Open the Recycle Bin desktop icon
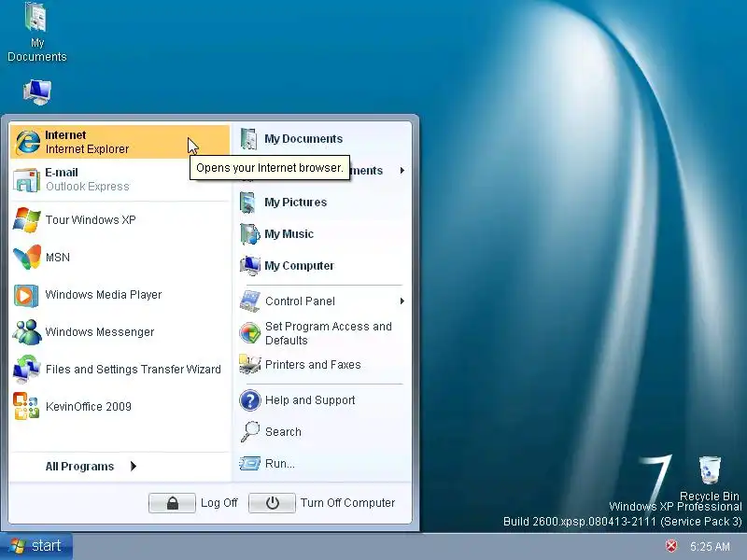 point(710,469)
